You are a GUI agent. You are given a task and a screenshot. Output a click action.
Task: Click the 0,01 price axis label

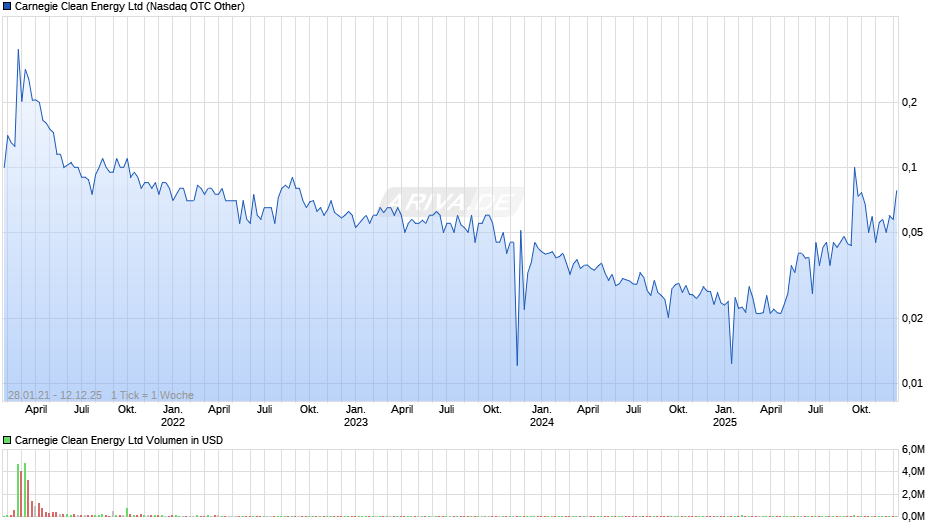(x=912, y=383)
